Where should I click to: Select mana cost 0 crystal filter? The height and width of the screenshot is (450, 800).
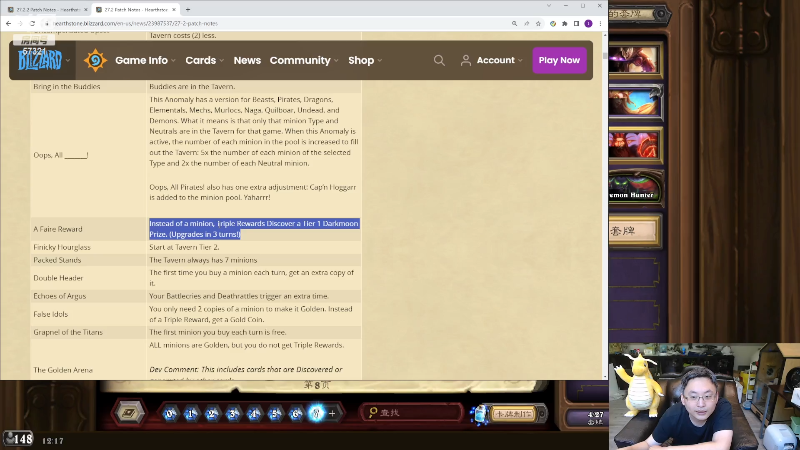click(170, 413)
